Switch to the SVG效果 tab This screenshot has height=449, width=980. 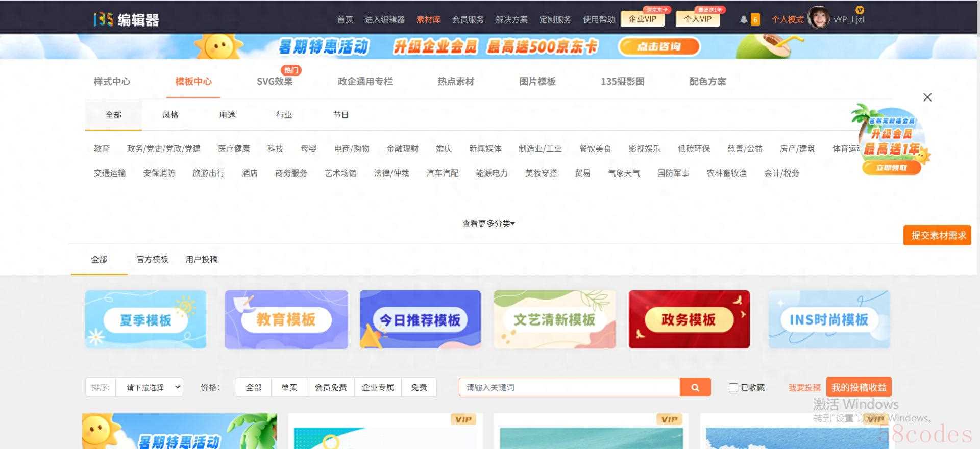point(275,81)
